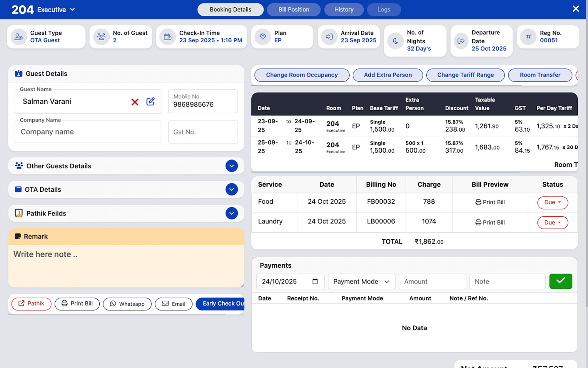Open Due status dropdown for Food
588x368 pixels.
(x=552, y=203)
